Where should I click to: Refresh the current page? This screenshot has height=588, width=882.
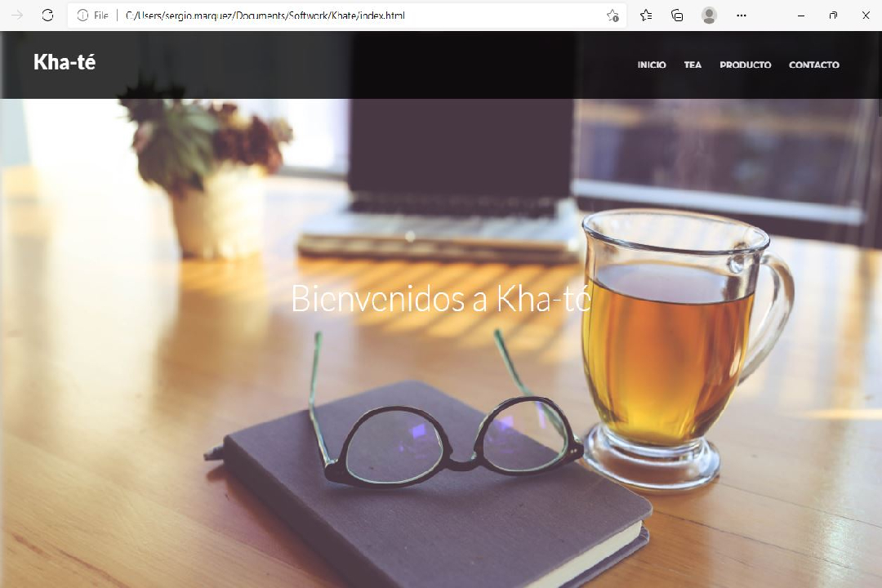[x=47, y=16]
